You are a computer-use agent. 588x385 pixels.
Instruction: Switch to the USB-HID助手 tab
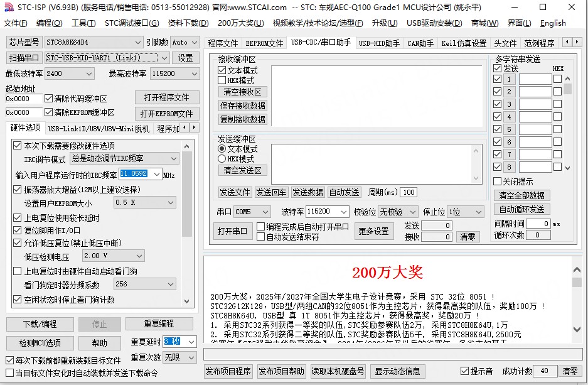[x=379, y=43]
